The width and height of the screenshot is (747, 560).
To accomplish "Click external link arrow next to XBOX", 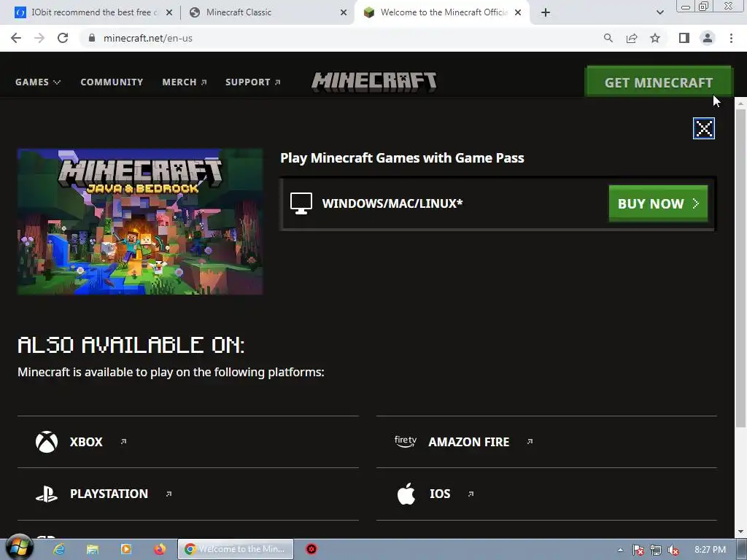I will (123, 442).
